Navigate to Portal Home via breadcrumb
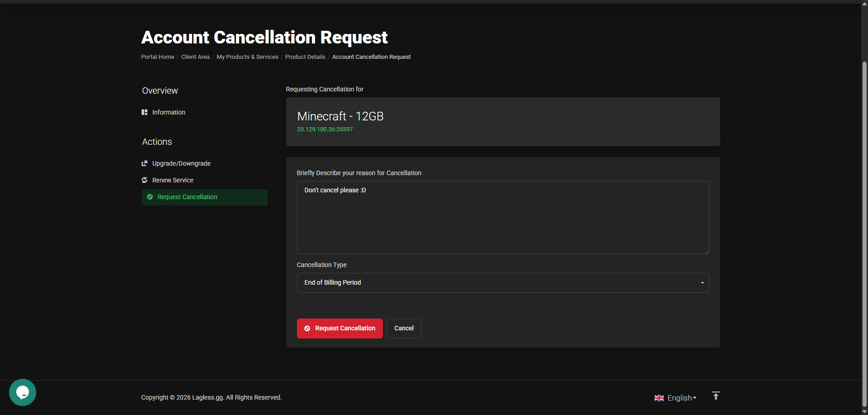 coord(157,57)
